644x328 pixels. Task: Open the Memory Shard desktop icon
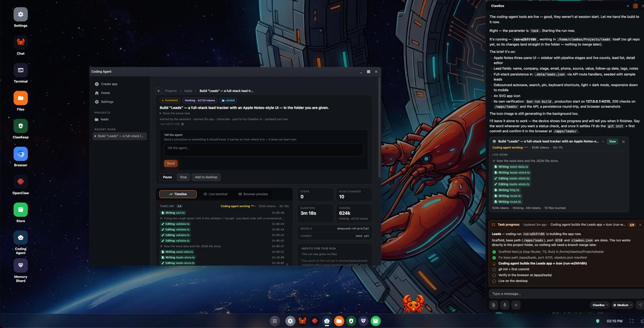click(x=21, y=266)
